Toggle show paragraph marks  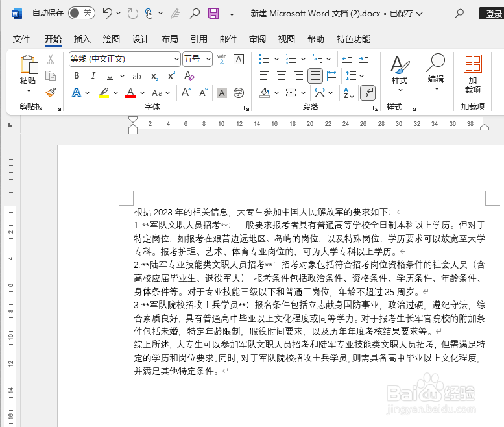pos(368,93)
